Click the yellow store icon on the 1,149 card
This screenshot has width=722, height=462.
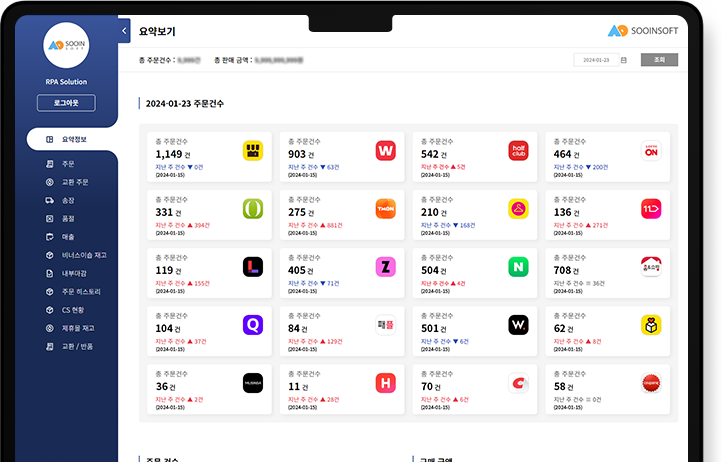(x=253, y=151)
